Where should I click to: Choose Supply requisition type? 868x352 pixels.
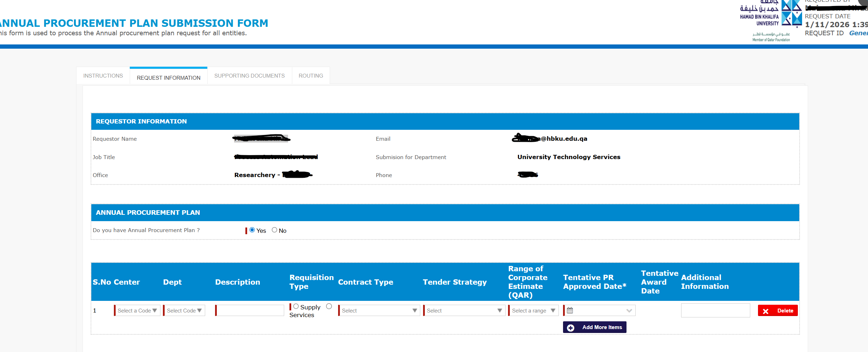(x=296, y=307)
